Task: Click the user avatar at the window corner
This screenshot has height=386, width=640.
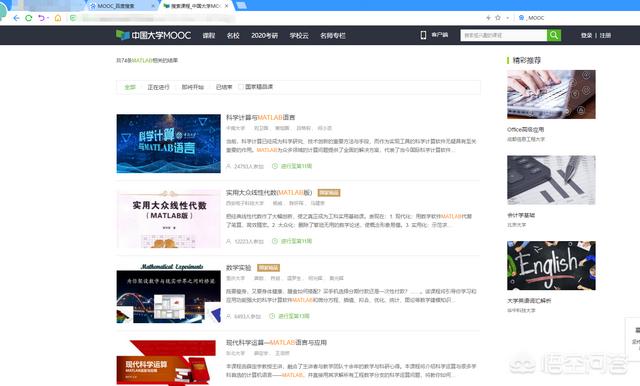Action: tap(2, 12)
